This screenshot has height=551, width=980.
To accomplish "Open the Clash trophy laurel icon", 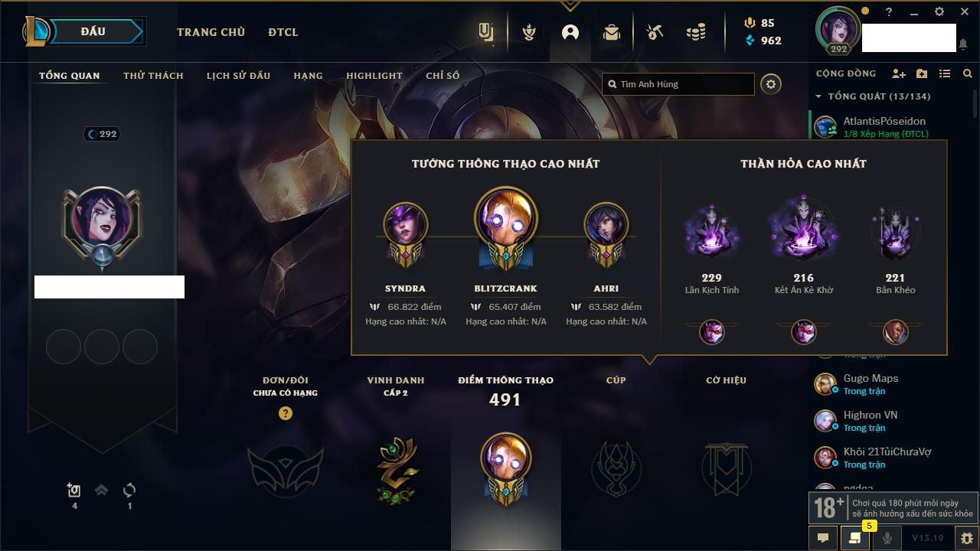I will 528,32.
